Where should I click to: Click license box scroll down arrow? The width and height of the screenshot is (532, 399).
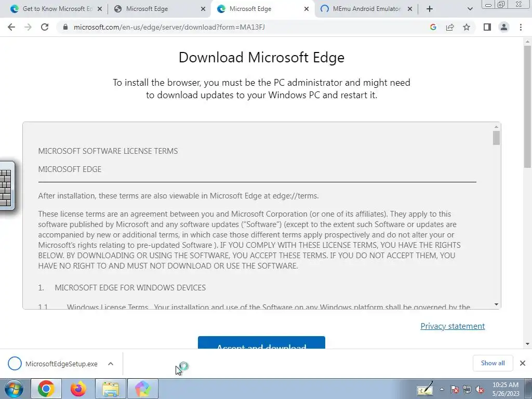[x=496, y=304]
